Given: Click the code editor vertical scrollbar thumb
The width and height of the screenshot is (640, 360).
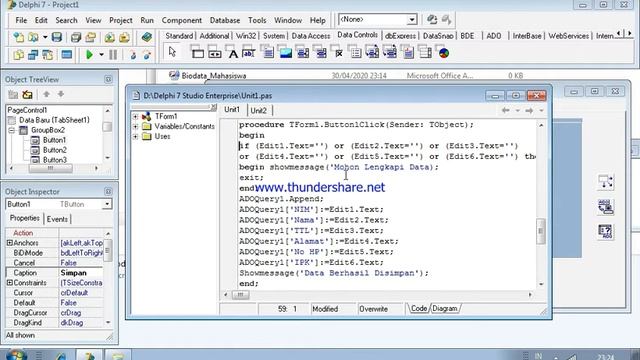Looking at the screenshot, I should pos(541,231).
